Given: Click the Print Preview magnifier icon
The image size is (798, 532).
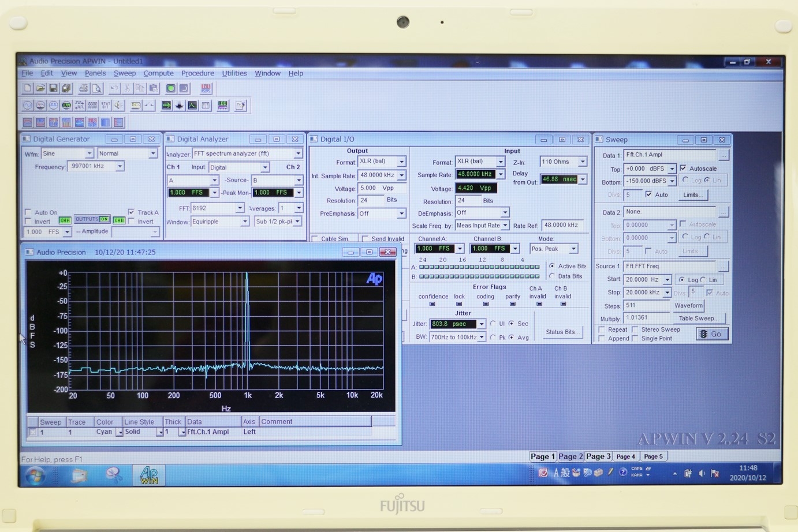Looking at the screenshot, I should (97, 88).
